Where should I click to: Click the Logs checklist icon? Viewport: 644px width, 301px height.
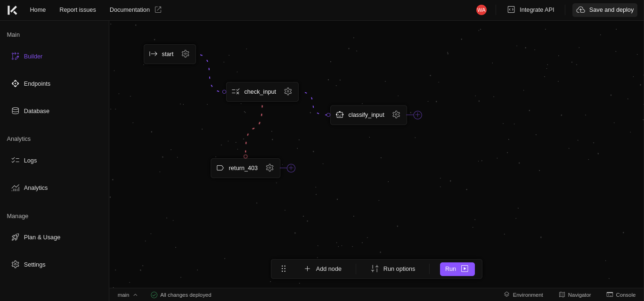[16, 161]
